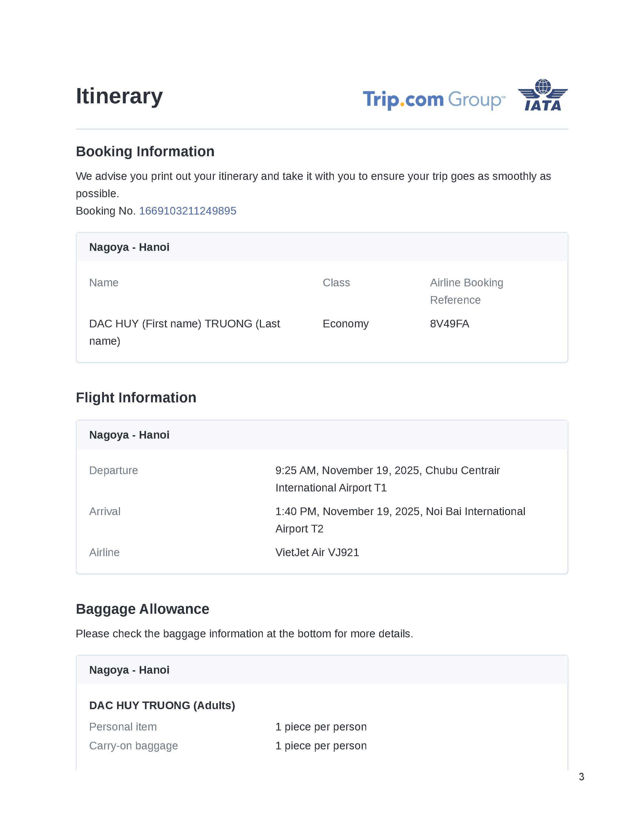The image size is (644, 833).
Task: Click the 1:40 PM arrival details text
Action: (400, 520)
